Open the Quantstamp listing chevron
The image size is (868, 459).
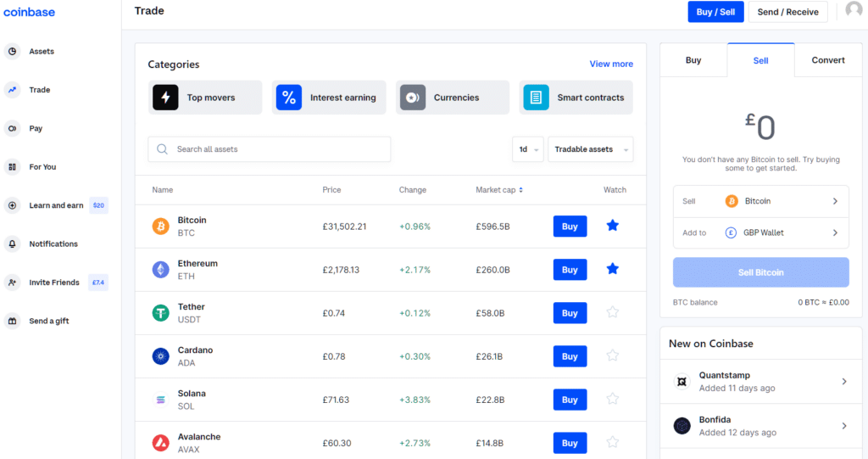844,382
